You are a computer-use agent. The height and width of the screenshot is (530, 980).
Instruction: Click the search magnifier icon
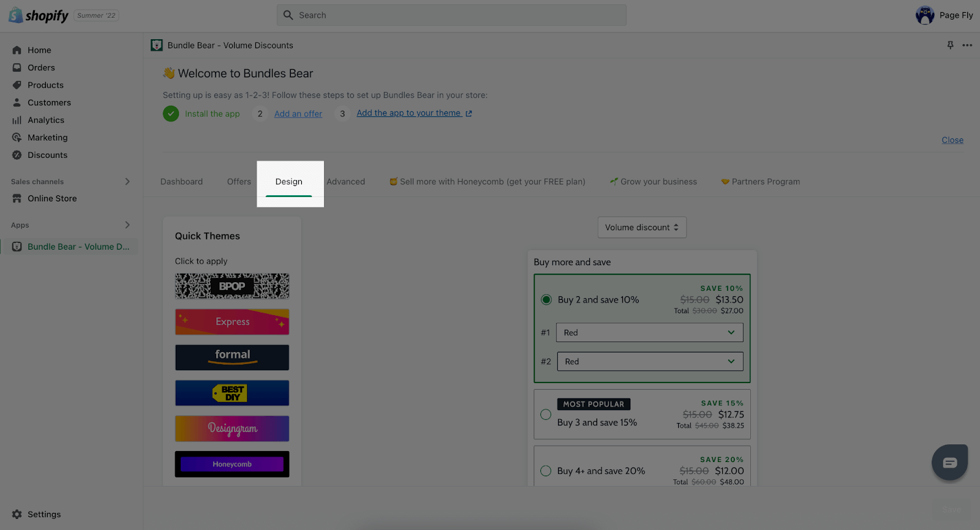(288, 15)
